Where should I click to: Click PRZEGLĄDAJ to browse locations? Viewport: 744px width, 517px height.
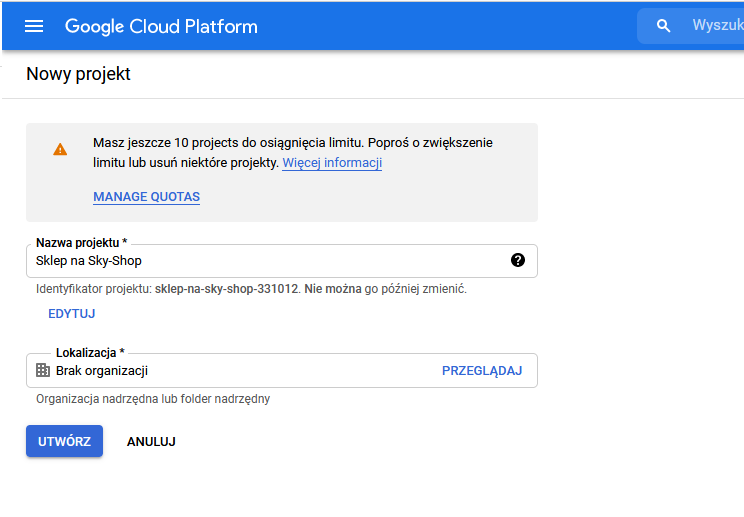pyautogui.click(x=482, y=371)
